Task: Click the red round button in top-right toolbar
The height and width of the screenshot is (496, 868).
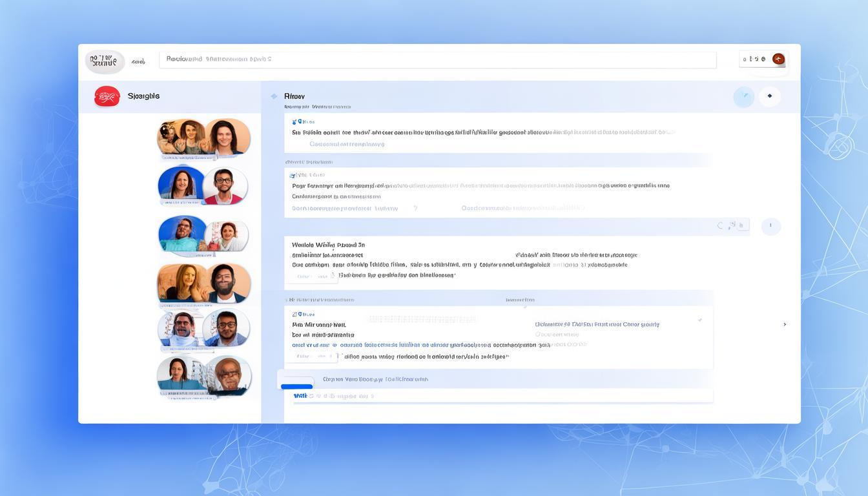Action: (x=778, y=59)
